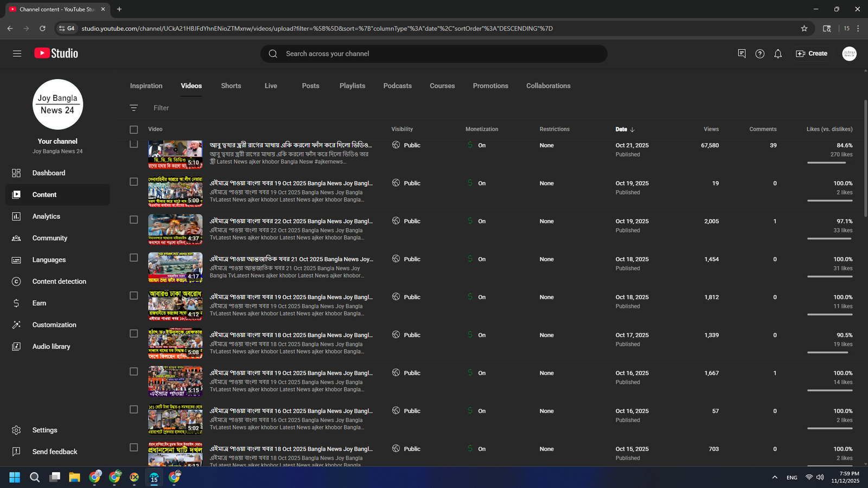Open the channel account avatar menu
868x488 pixels.
pos(849,54)
